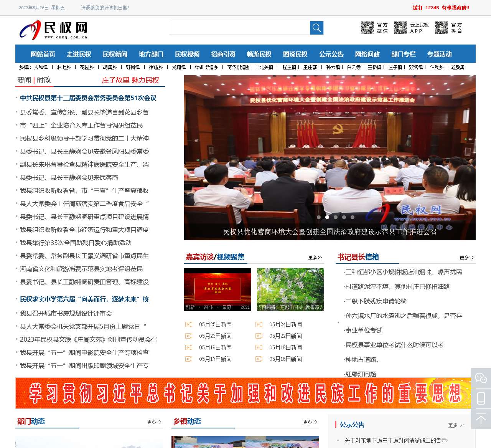Open 民权新闻 navigation item
This screenshot has width=491, height=448.
point(115,54)
